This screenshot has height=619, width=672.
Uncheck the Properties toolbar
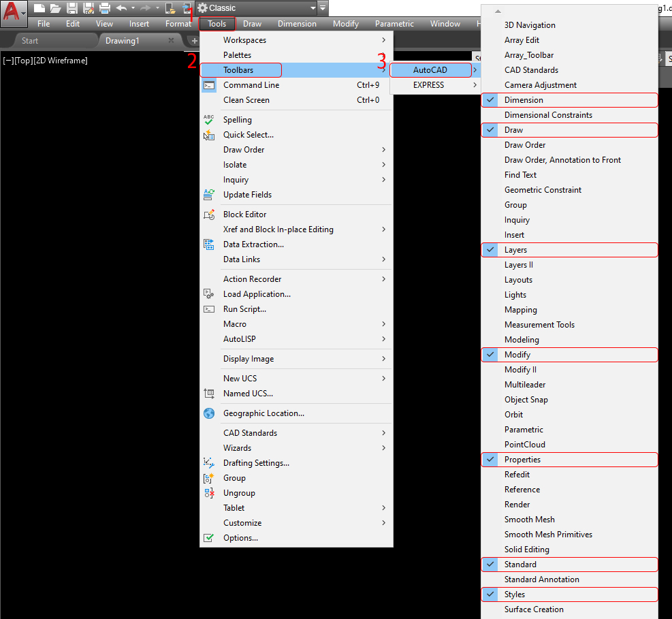(569, 460)
